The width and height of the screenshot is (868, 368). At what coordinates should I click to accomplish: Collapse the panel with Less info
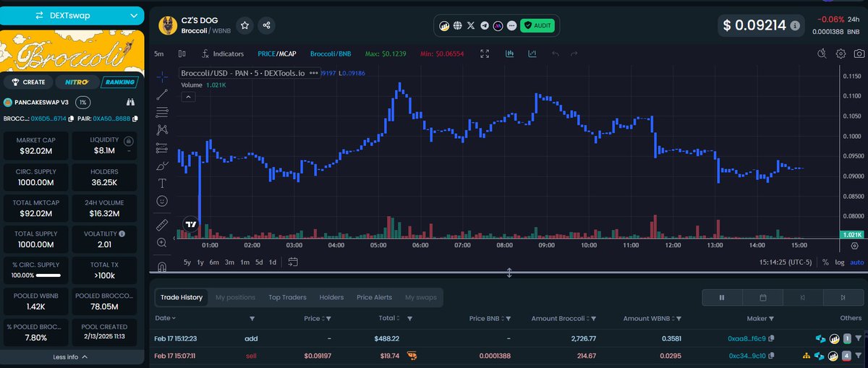tap(71, 356)
